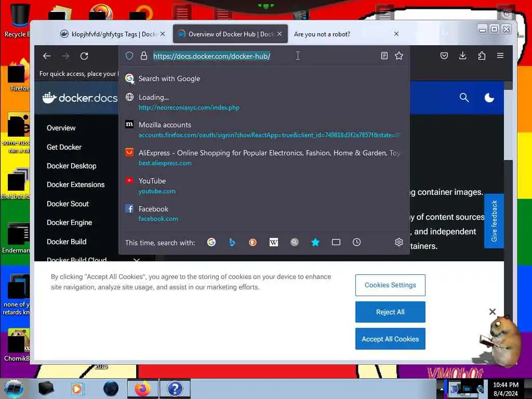Search this time with Bing icon
The image size is (532, 399).
[x=232, y=242]
